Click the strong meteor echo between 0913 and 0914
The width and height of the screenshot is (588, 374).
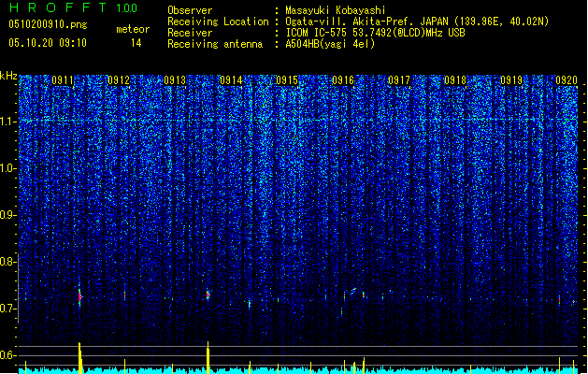pyautogui.click(x=208, y=295)
